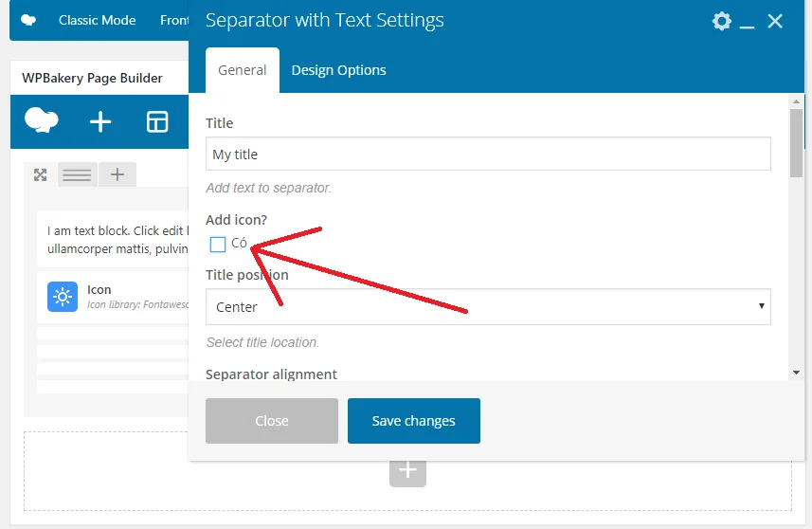Select the General tab

pos(243,70)
